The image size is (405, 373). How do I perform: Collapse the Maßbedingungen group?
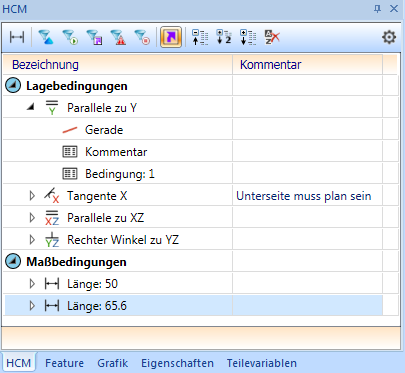(x=13, y=262)
